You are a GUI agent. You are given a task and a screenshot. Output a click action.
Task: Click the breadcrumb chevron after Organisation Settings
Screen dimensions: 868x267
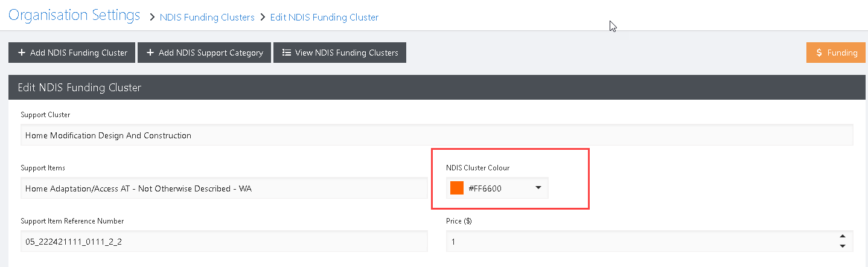(152, 18)
